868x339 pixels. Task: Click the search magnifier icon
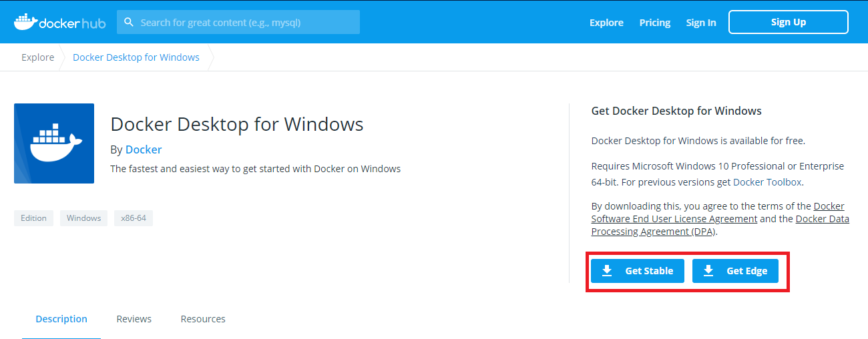click(x=129, y=22)
